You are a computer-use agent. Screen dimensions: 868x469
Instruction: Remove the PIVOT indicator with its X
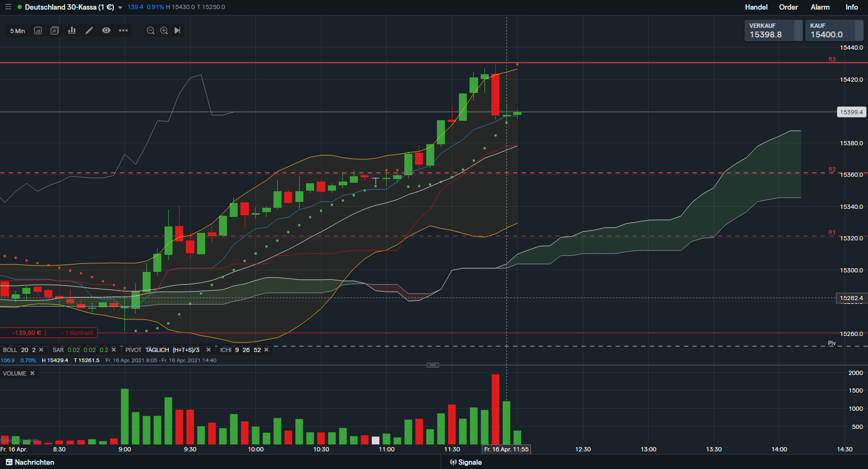208,350
